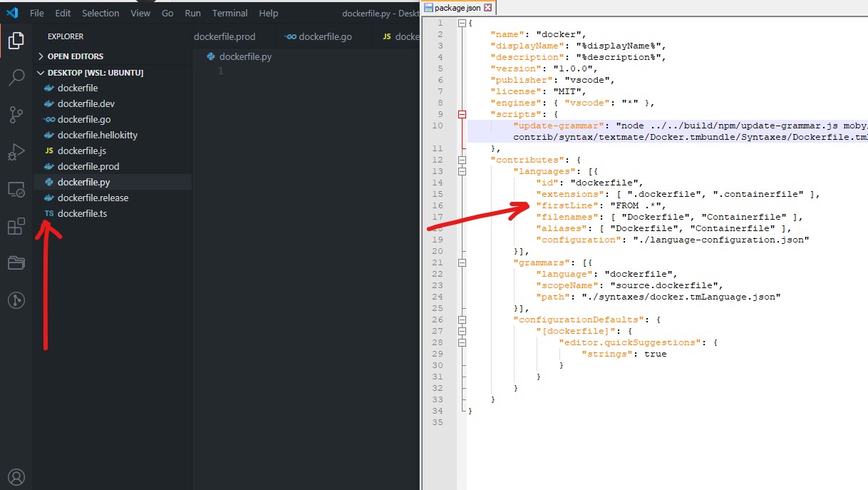Open the Search view in activity bar

coord(16,77)
